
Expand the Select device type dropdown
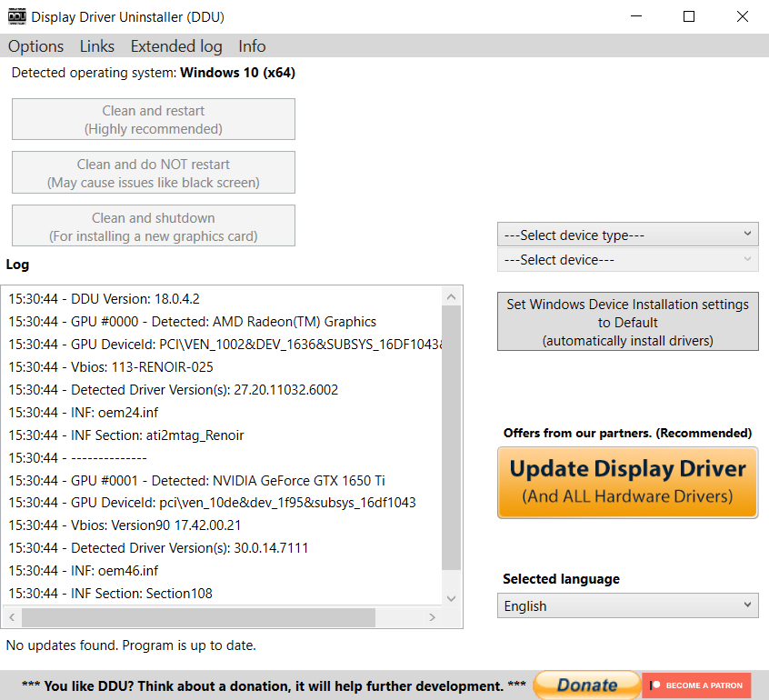(x=627, y=235)
